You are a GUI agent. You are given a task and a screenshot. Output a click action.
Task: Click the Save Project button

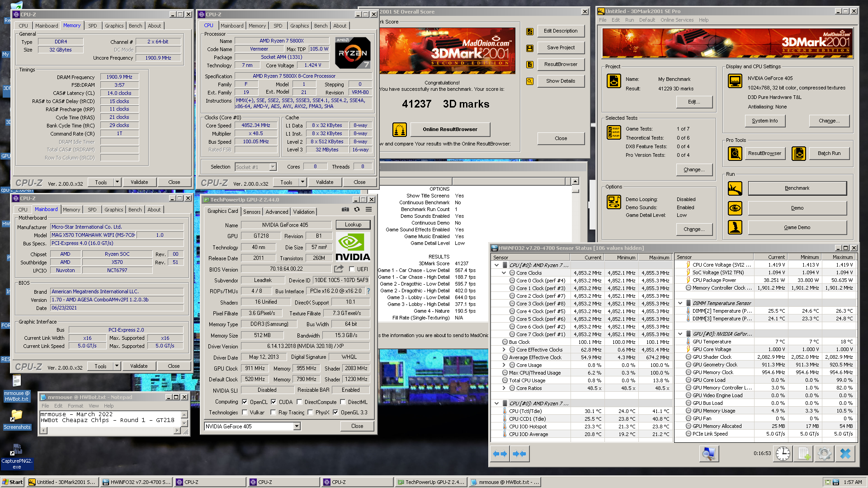pyautogui.click(x=561, y=48)
